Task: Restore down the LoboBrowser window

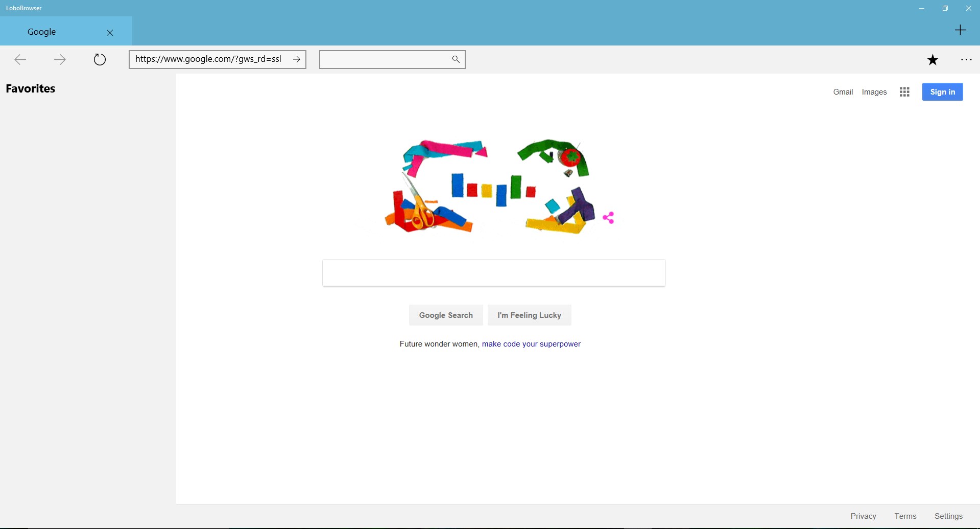Action: [945, 8]
